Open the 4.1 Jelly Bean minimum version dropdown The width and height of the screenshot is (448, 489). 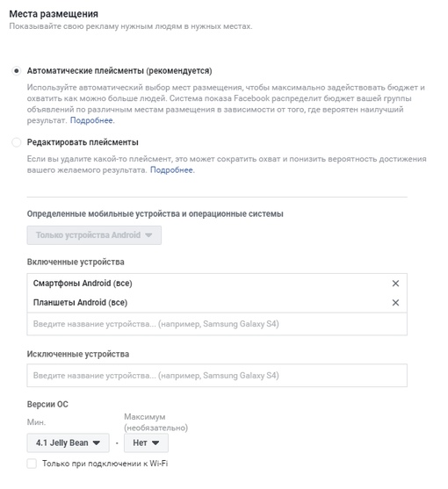point(68,442)
